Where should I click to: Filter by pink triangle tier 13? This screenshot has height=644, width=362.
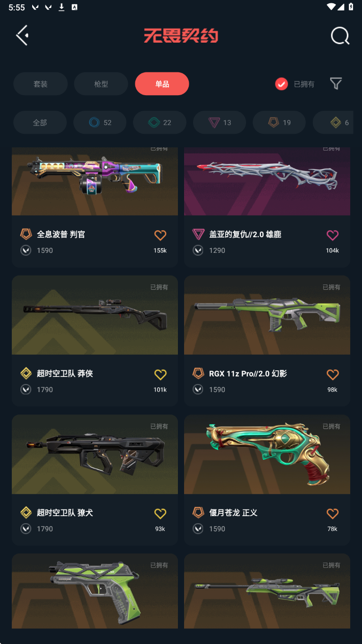pos(220,123)
